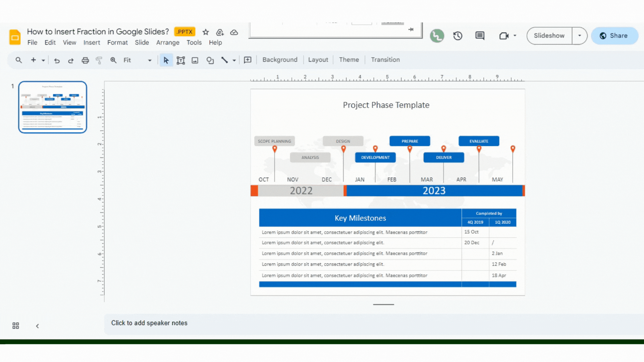This screenshot has height=362, width=644.
Task: Expand the video/camera mode dropdown
Action: 515,35
